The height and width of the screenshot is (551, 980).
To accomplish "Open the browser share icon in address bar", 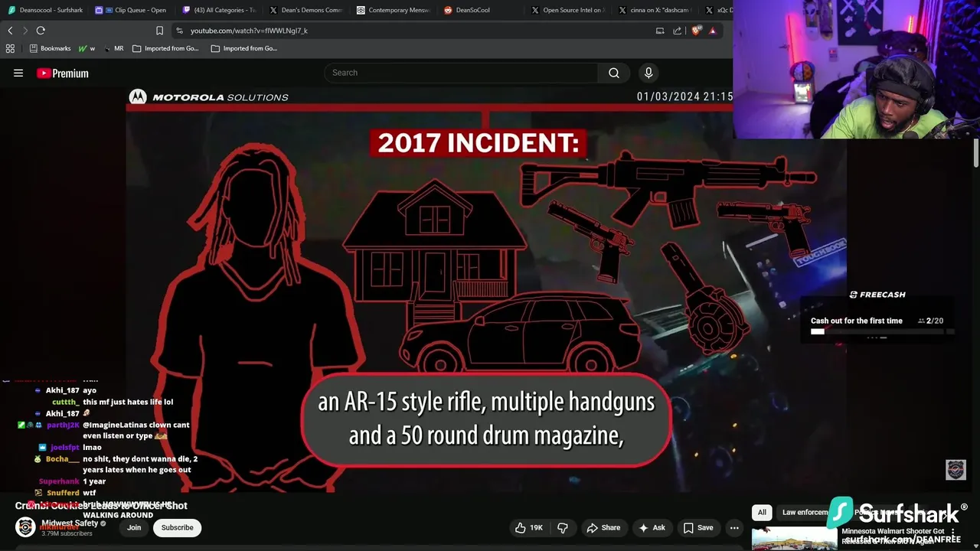I will (677, 31).
